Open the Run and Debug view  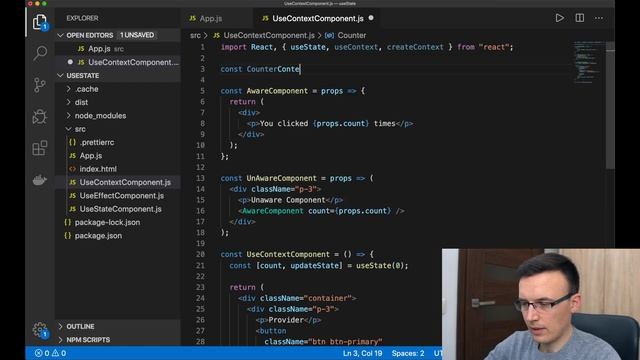pyautogui.click(x=40, y=117)
